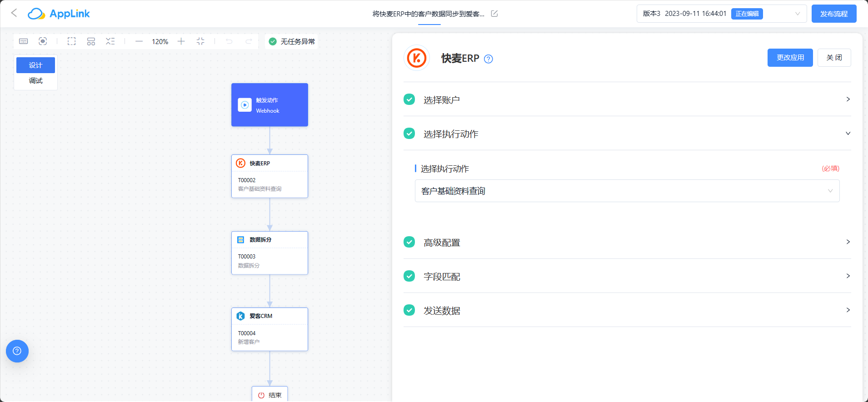This screenshot has width=868, height=402.
Task: Click the 更改应用 button
Action: click(790, 58)
